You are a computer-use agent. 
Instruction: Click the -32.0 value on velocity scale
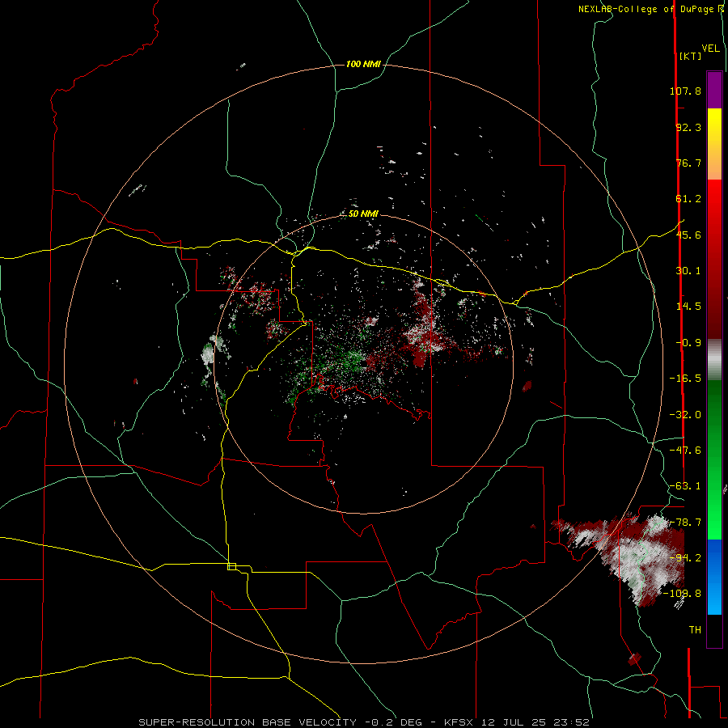(x=685, y=415)
